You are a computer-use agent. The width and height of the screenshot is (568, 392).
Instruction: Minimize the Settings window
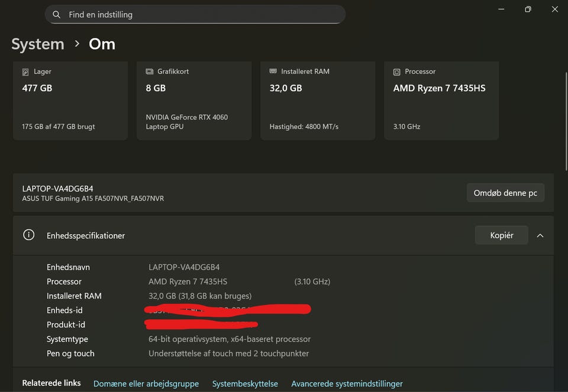[501, 9]
